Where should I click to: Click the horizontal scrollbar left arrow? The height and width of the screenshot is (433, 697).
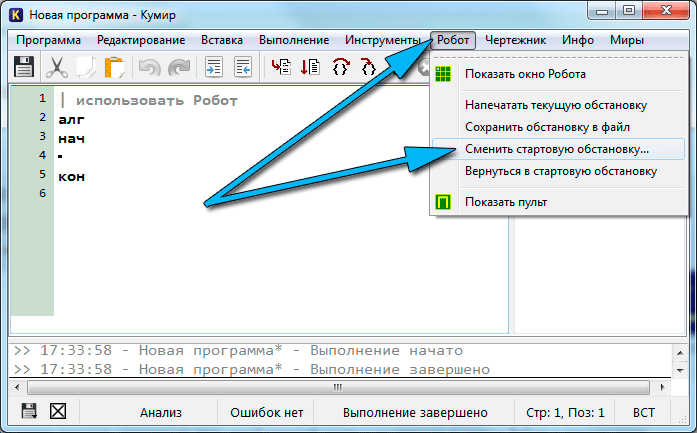pyautogui.click(x=17, y=387)
